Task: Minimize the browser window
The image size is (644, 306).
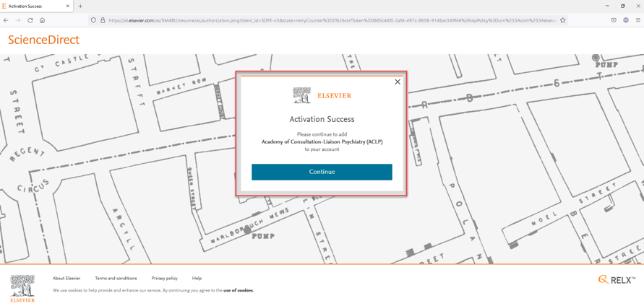Action: (607, 6)
